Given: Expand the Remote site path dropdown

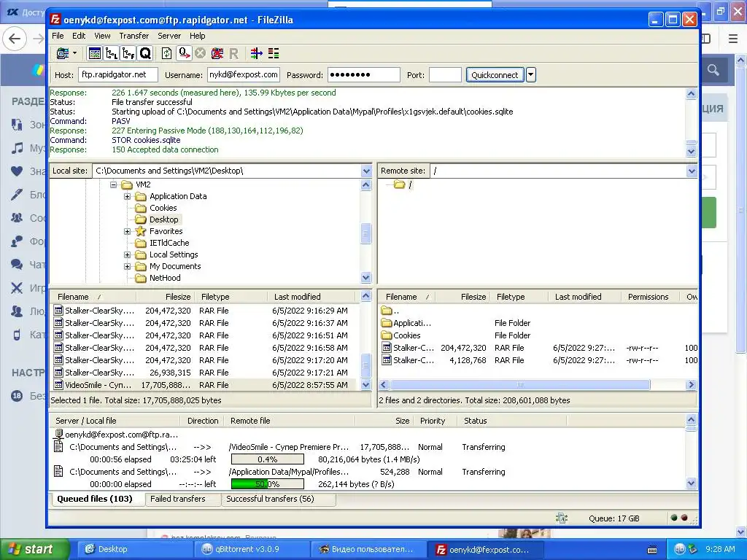Looking at the screenshot, I should (692, 171).
